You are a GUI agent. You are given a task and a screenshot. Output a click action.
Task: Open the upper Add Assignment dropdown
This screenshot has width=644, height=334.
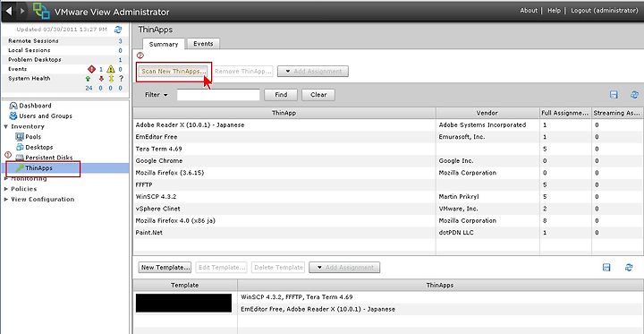point(313,71)
